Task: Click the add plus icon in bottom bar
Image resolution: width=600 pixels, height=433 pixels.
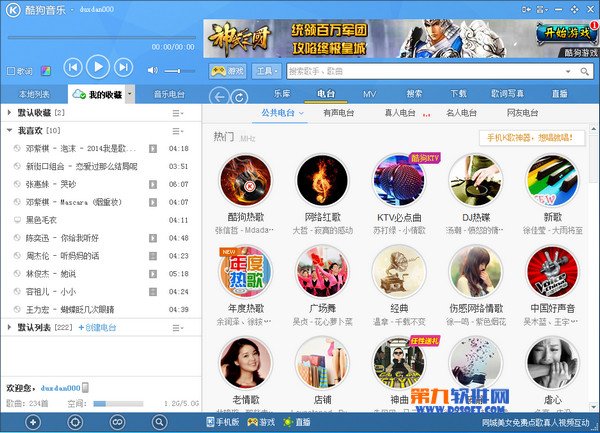Action: pos(33,422)
